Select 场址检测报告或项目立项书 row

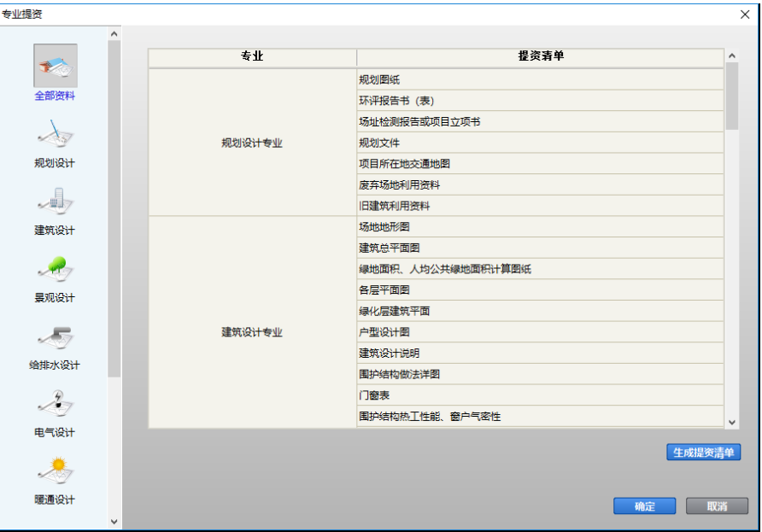pyautogui.click(x=541, y=121)
